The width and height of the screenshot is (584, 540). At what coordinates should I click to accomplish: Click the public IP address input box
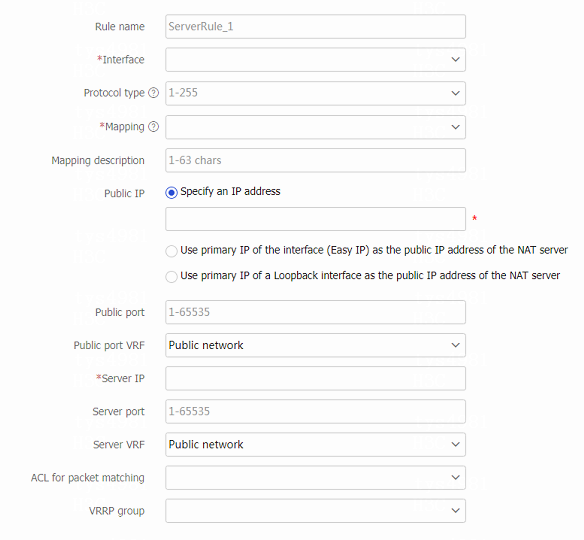point(315,219)
